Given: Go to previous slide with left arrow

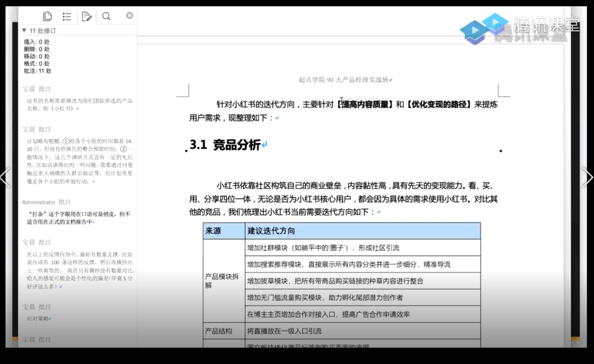Looking at the screenshot, I should click(x=5, y=177).
